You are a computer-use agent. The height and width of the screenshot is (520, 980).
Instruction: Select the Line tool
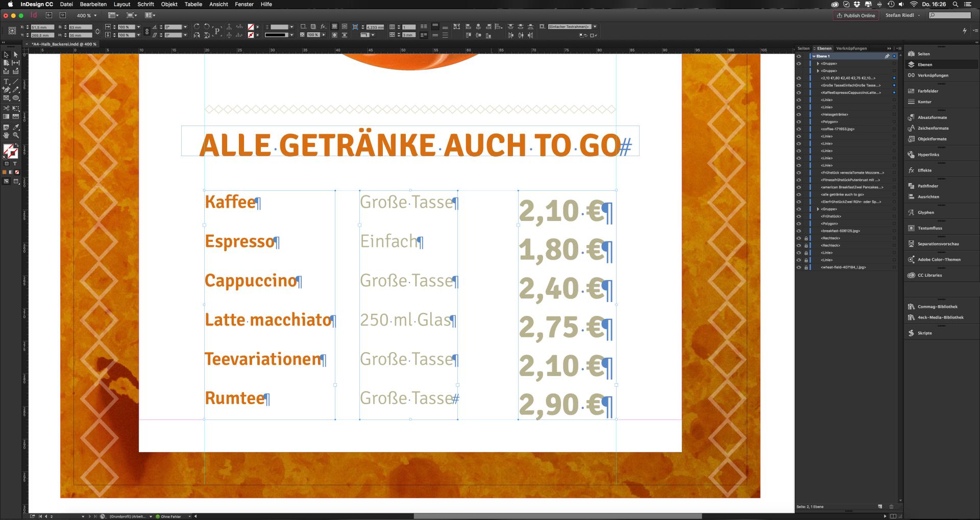click(x=16, y=82)
